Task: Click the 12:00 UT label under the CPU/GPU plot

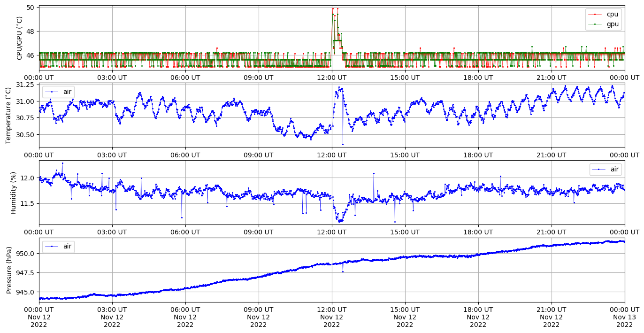Action: click(332, 77)
